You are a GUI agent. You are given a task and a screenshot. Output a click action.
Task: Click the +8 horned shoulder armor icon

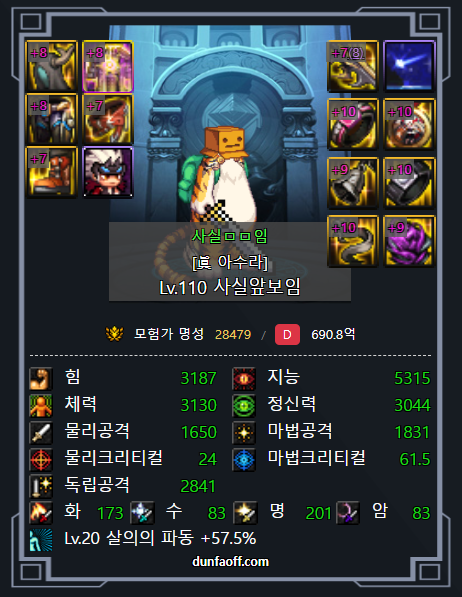pyautogui.click(x=51, y=66)
